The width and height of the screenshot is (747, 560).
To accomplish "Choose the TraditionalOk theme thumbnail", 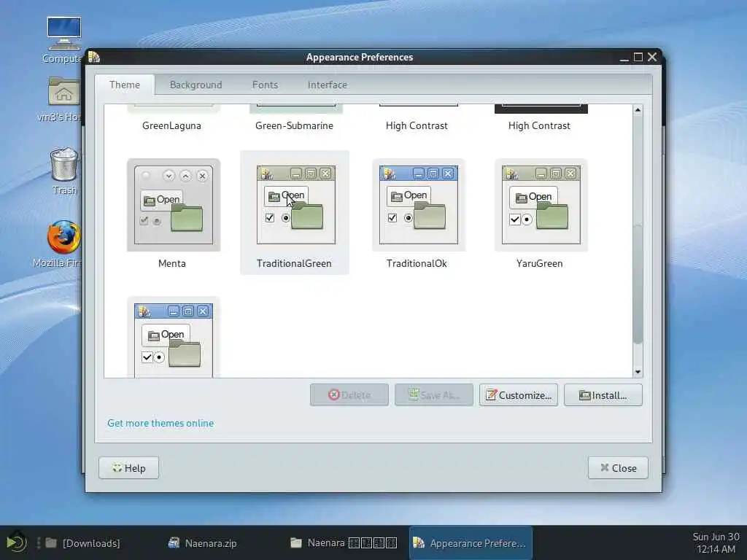I will 418,205.
